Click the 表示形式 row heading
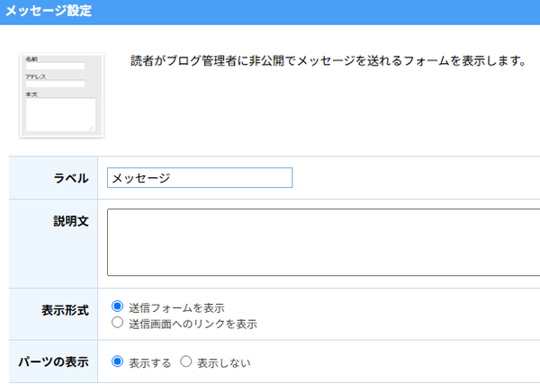The image size is (540, 392). pyautogui.click(x=65, y=310)
